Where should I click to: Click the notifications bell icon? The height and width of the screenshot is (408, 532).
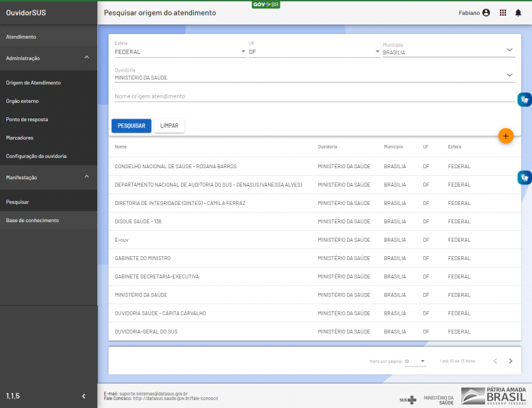pos(518,12)
